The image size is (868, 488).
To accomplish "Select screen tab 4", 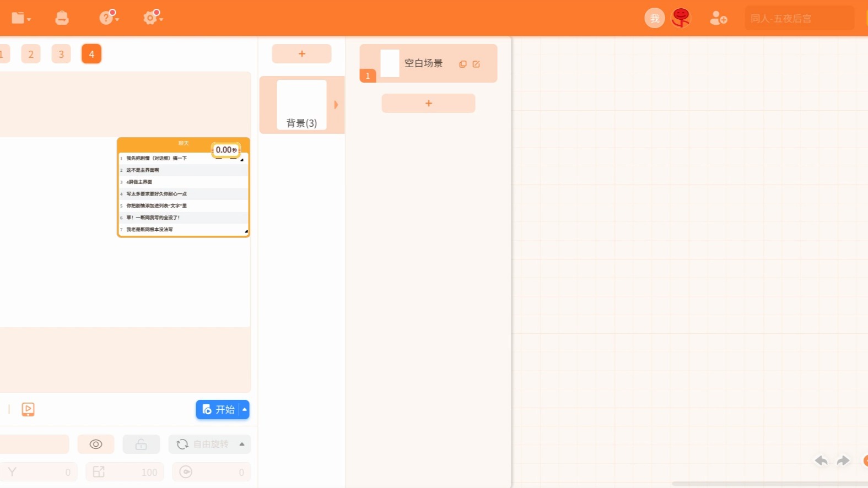I will [91, 54].
